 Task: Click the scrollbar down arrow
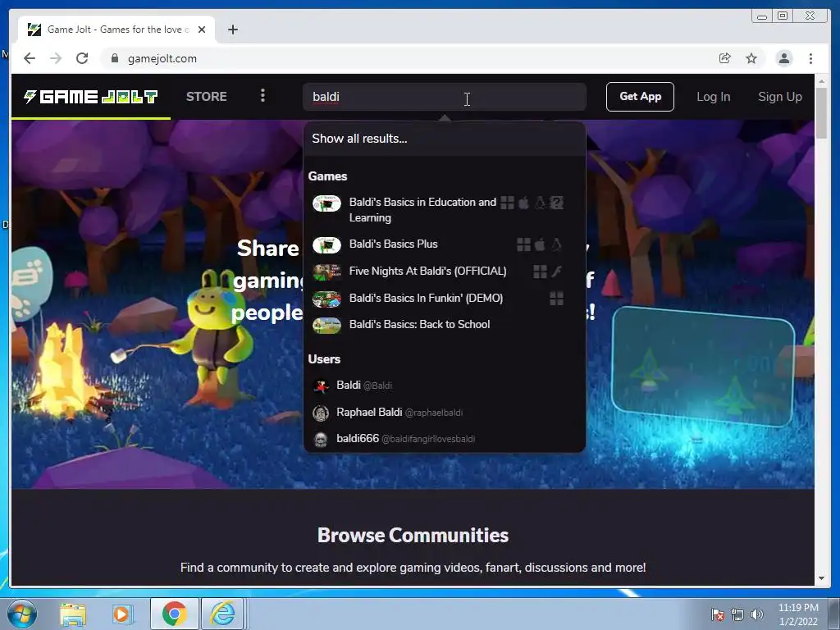[x=822, y=578]
